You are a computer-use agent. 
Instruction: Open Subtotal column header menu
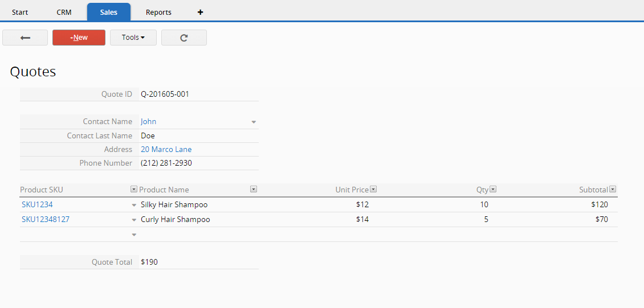coord(613,189)
